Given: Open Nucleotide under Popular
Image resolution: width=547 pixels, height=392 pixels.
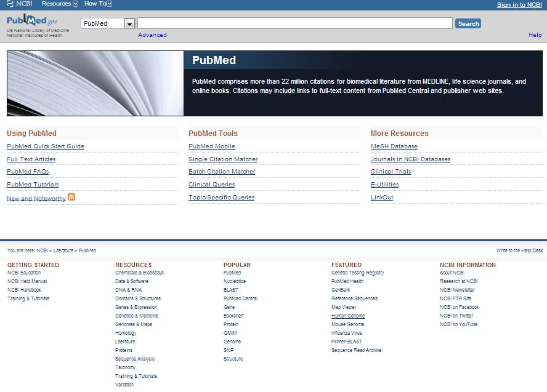Looking at the screenshot, I should [x=235, y=281].
